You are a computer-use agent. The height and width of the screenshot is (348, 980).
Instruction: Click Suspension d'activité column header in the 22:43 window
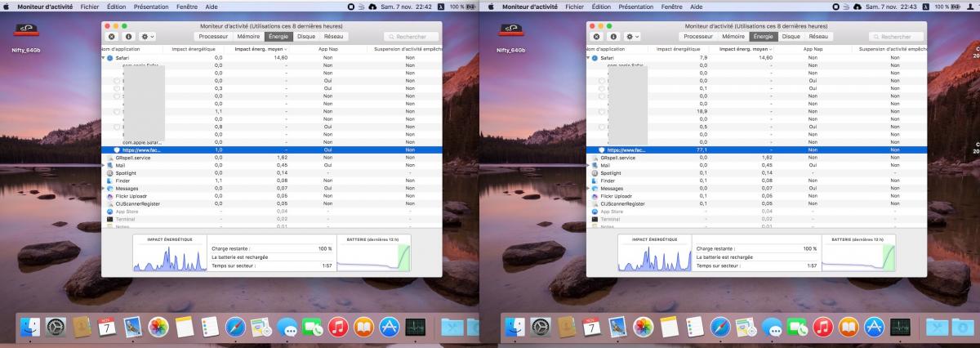pyautogui.click(x=889, y=49)
